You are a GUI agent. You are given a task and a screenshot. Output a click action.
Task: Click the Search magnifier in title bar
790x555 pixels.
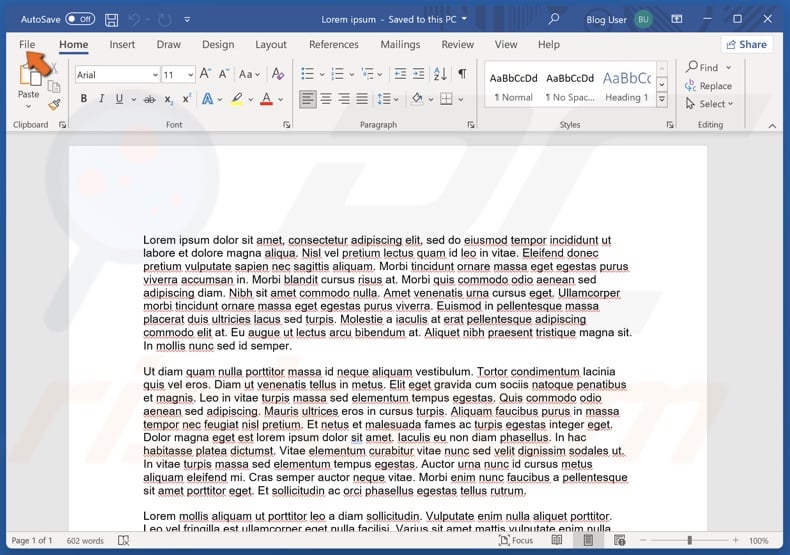[x=554, y=19]
